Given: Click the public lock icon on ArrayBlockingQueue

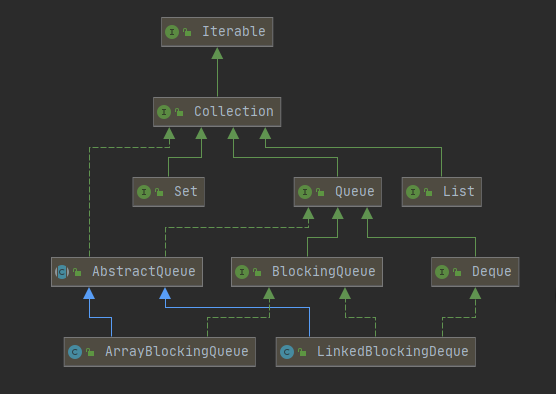Looking at the screenshot, I should 90,352.
